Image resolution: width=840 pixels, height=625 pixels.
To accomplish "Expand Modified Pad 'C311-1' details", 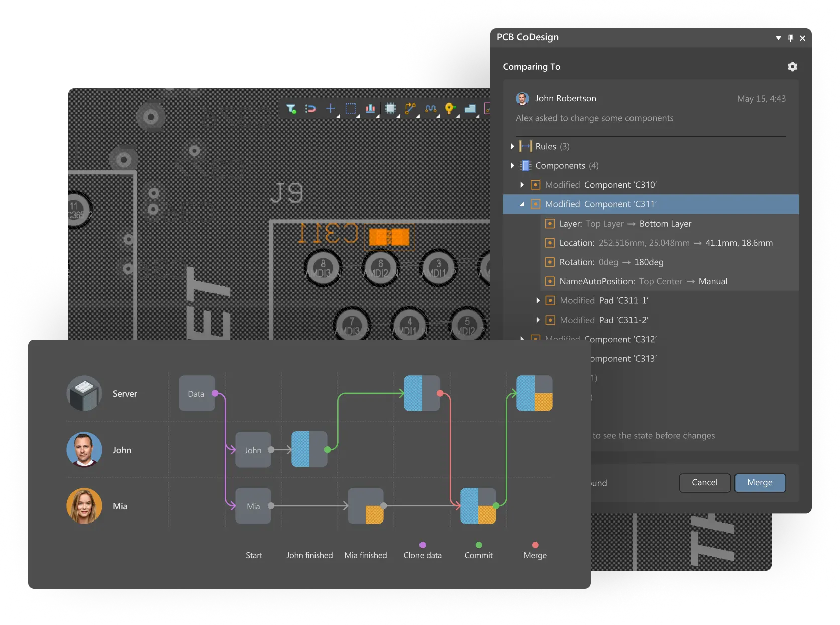I will [537, 300].
